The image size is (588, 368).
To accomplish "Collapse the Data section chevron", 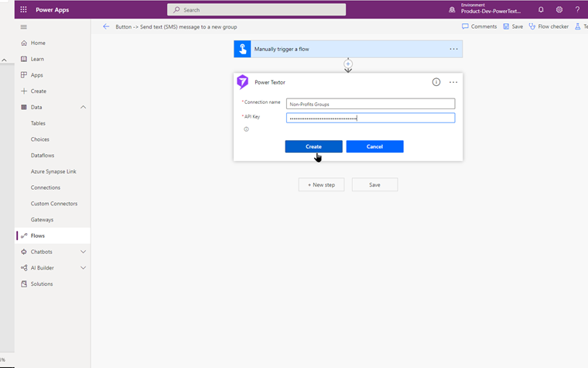I will [84, 107].
